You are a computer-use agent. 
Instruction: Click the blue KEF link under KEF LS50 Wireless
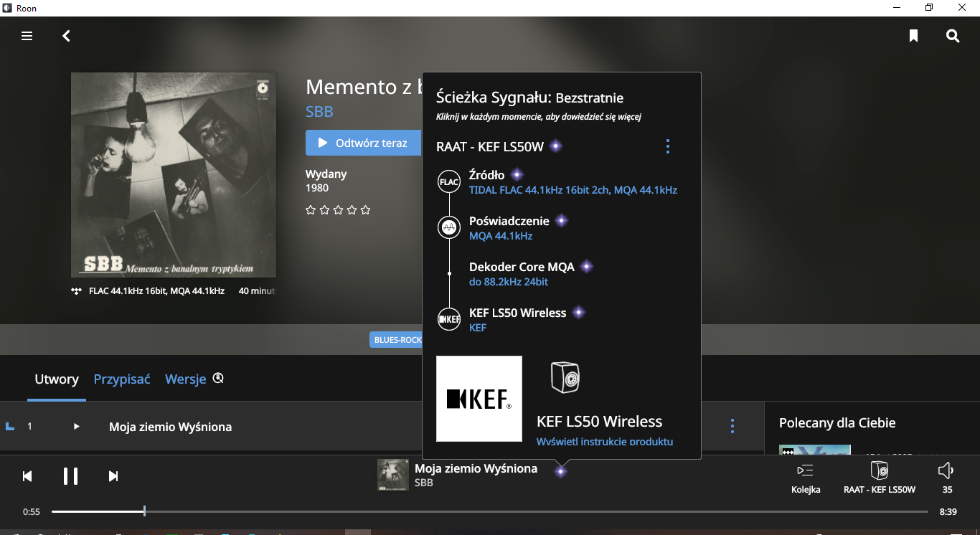(478, 328)
